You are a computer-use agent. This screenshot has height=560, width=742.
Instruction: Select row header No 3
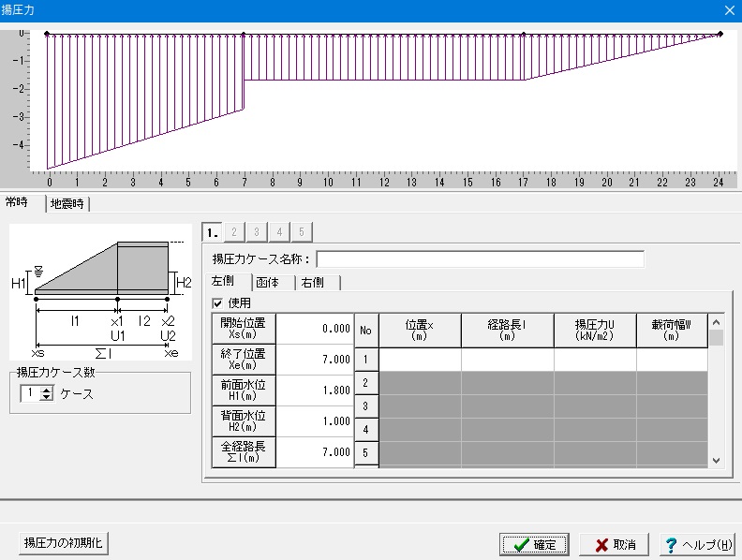click(365, 406)
